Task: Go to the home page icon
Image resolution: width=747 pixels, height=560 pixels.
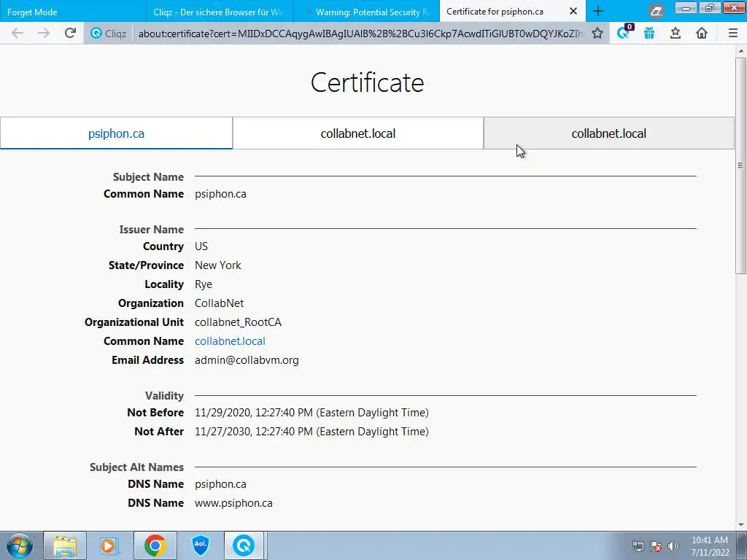Action: (x=702, y=33)
